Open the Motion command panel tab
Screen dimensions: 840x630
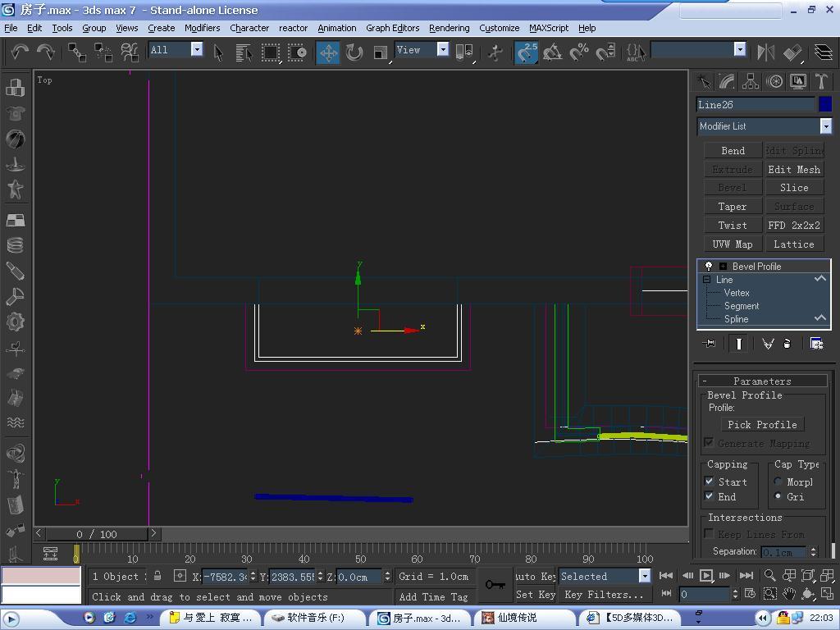coord(774,81)
